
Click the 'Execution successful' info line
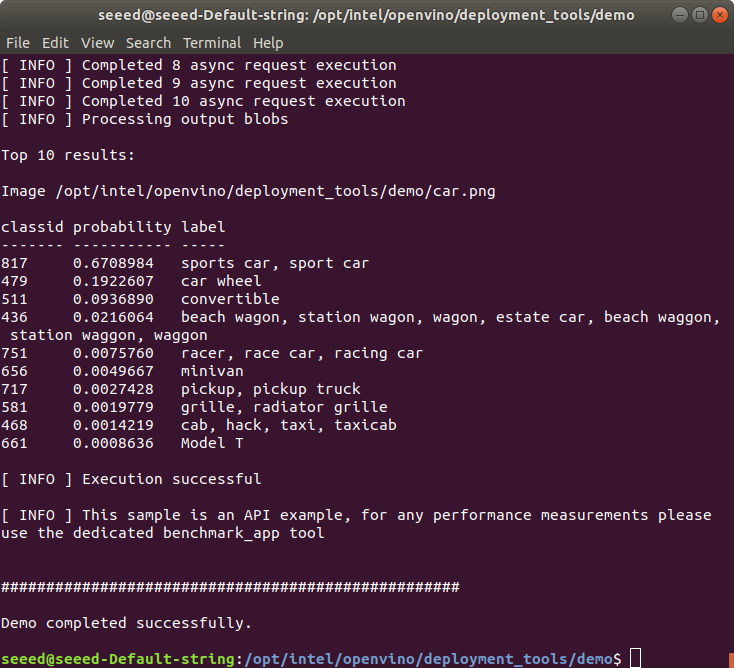[x=131, y=479]
